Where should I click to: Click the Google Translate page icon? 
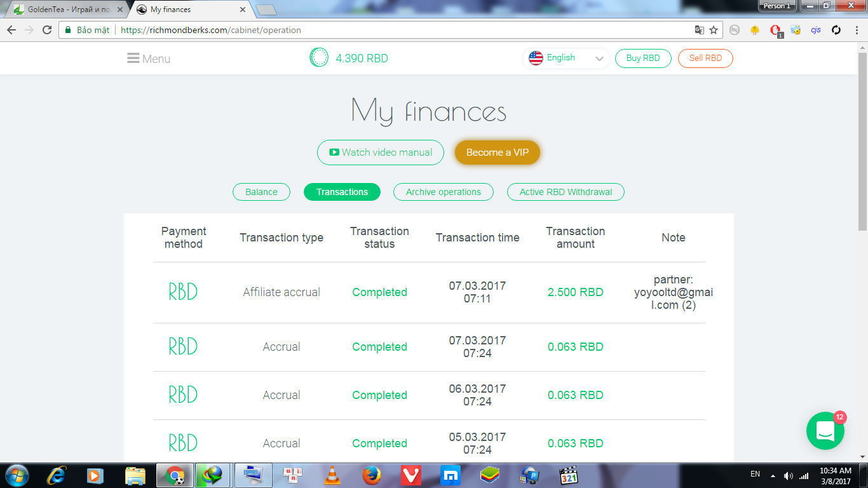pos(699,30)
